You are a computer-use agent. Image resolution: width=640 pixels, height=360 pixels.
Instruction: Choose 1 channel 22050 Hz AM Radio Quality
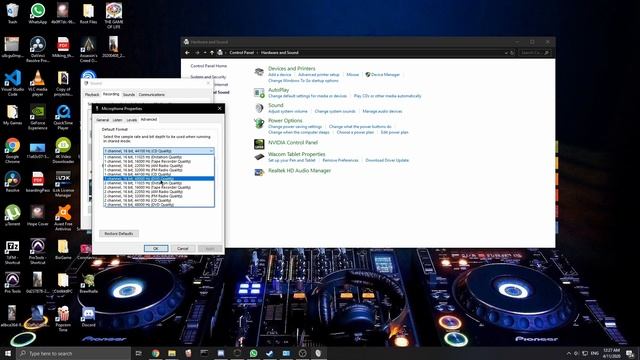click(159, 166)
